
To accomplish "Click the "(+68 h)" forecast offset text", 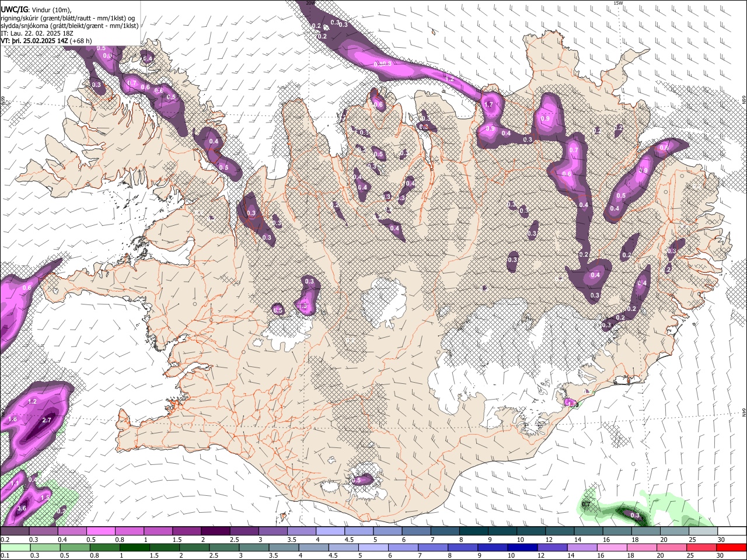I will click(80, 41).
